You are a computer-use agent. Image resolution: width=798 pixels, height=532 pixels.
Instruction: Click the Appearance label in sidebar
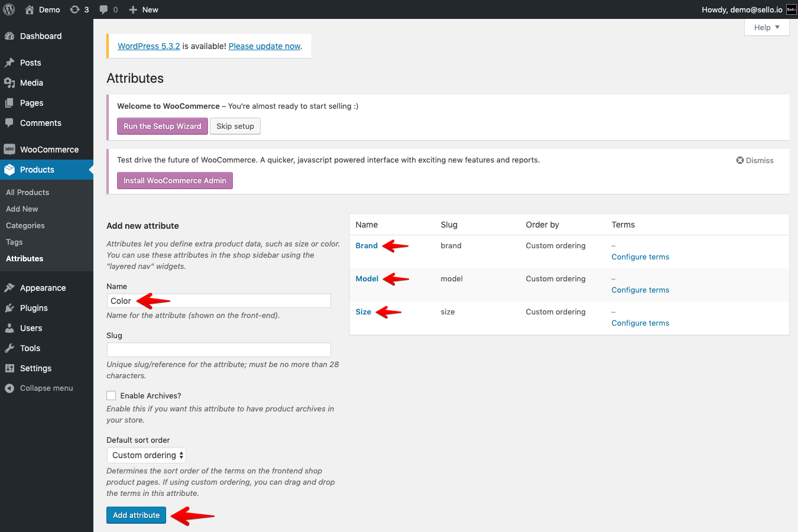(x=43, y=288)
